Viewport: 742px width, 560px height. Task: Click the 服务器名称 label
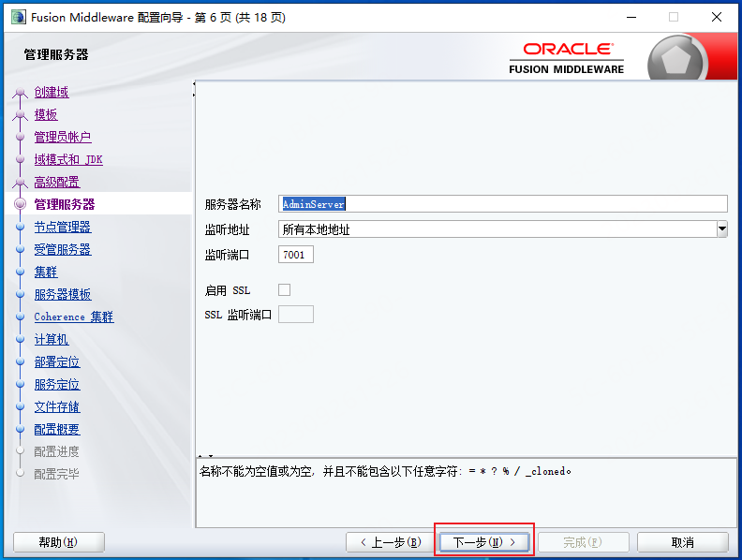point(233,204)
